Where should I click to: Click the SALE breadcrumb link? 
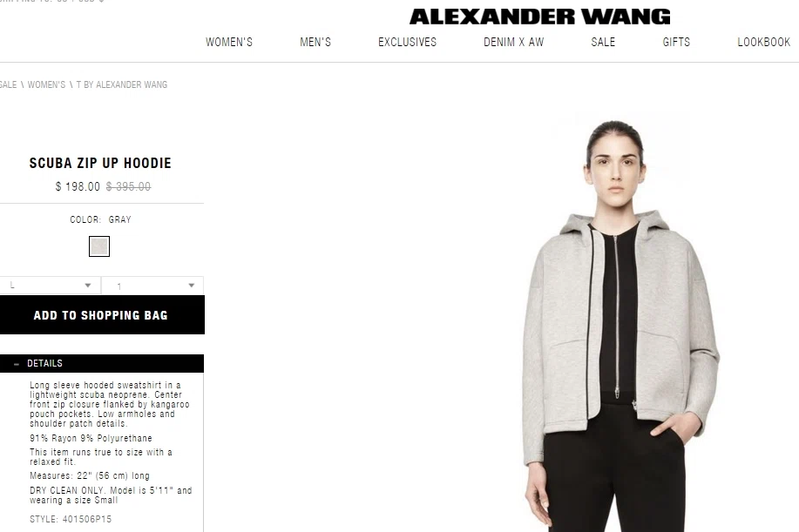pyautogui.click(x=8, y=84)
